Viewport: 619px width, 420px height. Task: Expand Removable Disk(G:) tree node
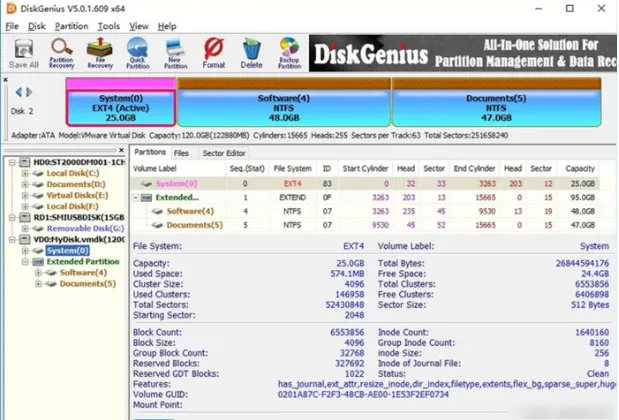(x=25, y=228)
